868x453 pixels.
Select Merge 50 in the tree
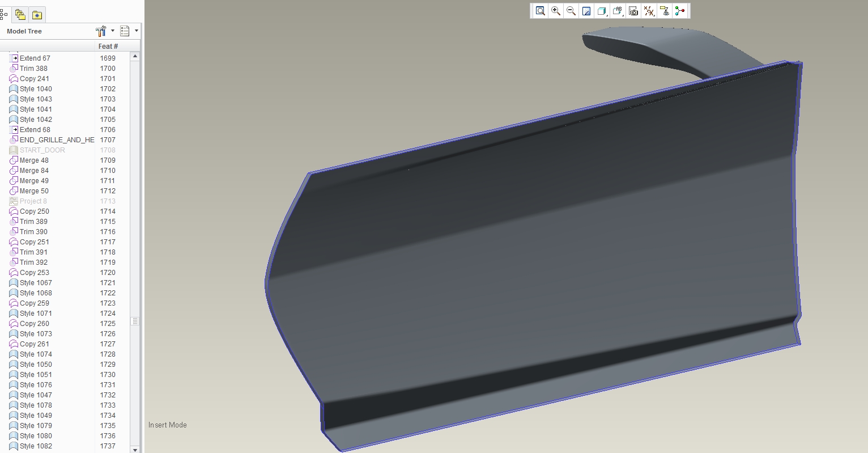coord(34,191)
